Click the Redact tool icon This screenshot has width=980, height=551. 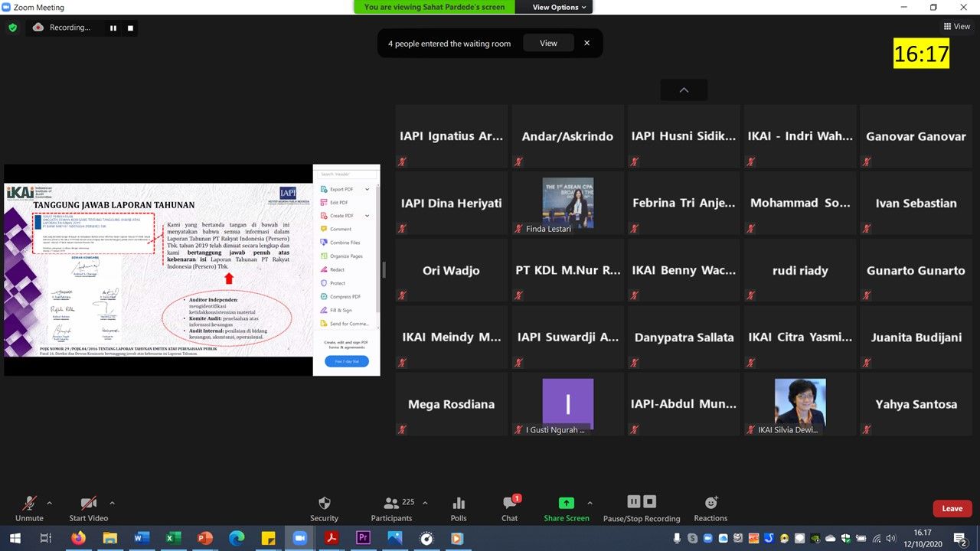tap(323, 269)
